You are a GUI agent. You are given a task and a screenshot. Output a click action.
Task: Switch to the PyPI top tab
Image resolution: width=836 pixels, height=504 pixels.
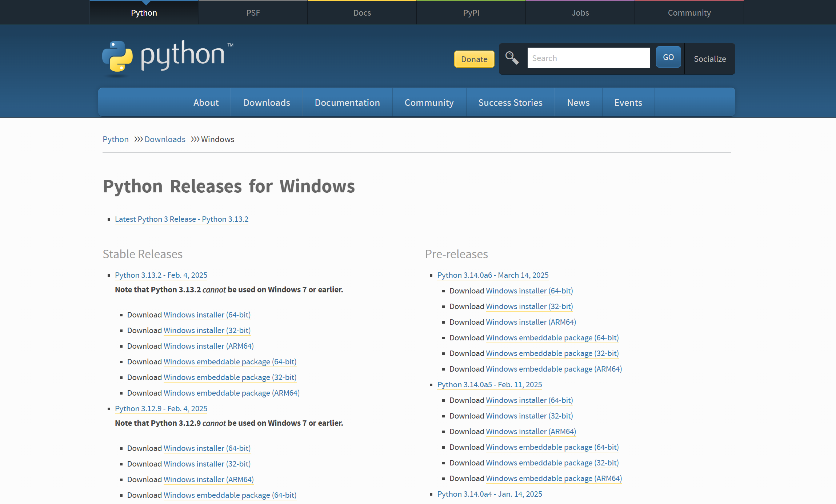click(471, 13)
